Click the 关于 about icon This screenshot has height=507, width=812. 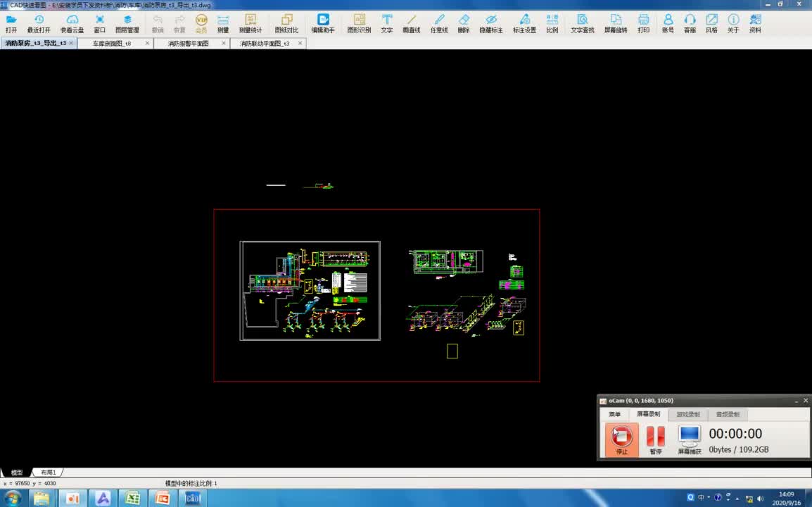[733, 24]
